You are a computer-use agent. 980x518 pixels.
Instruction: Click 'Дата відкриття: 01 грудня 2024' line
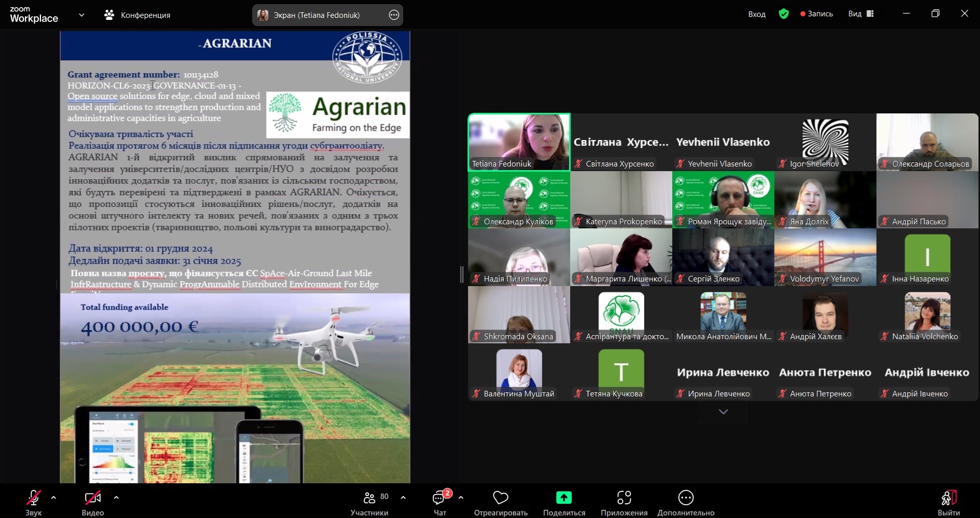(x=141, y=249)
